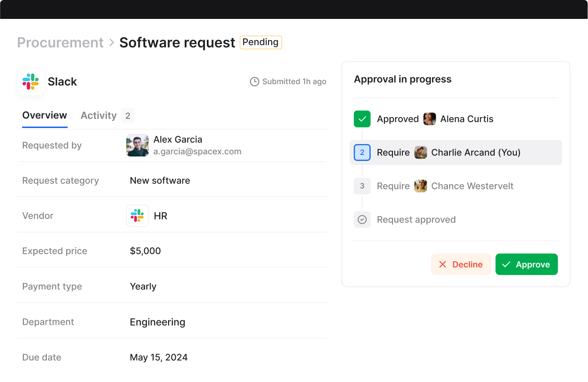This screenshot has height=382, width=588.
Task: Click the New software category value
Action: (x=160, y=181)
